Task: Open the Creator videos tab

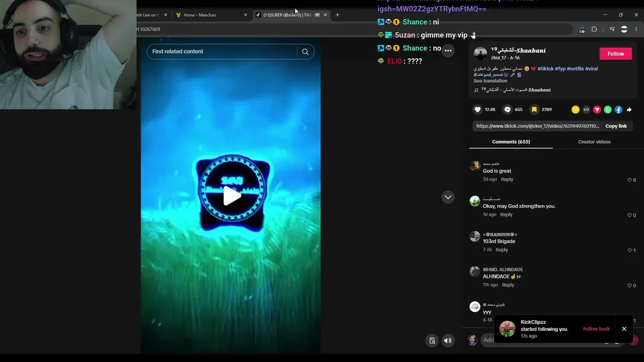Action: (x=594, y=142)
